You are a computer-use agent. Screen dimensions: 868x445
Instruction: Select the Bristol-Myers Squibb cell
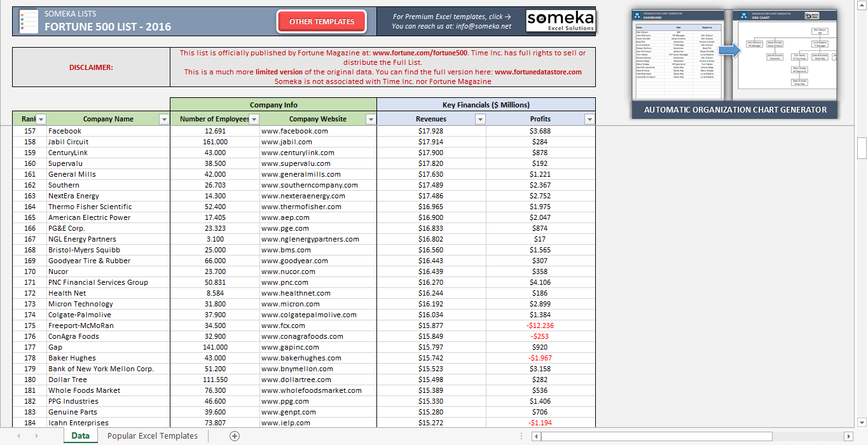click(109, 250)
